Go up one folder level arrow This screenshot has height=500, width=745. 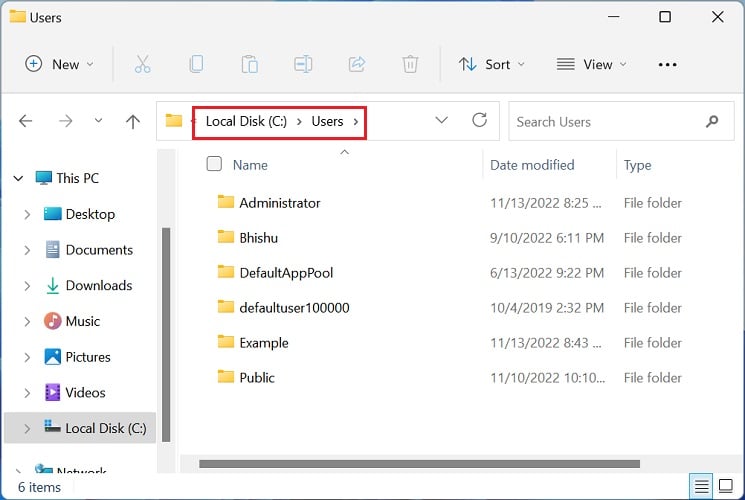point(133,121)
